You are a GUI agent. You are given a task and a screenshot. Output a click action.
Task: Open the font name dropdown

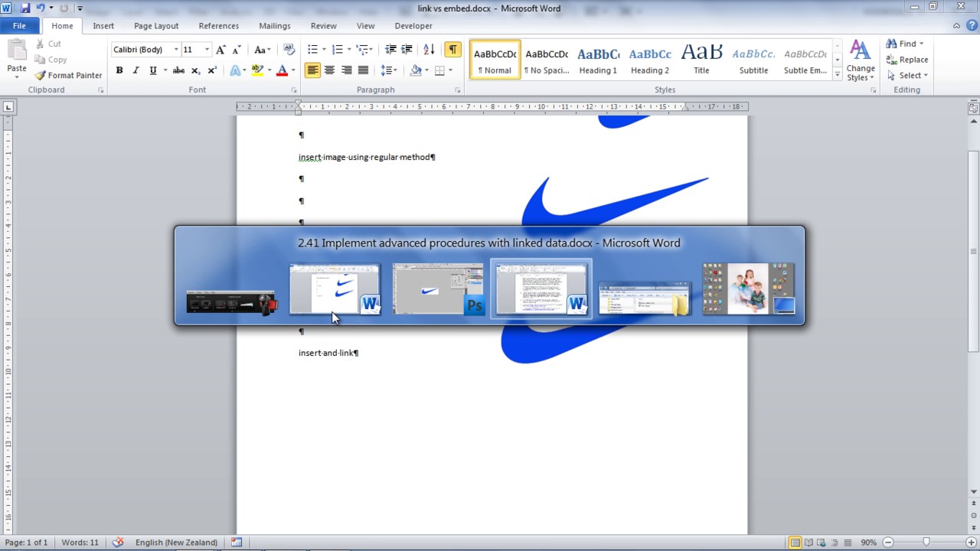(x=176, y=50)
